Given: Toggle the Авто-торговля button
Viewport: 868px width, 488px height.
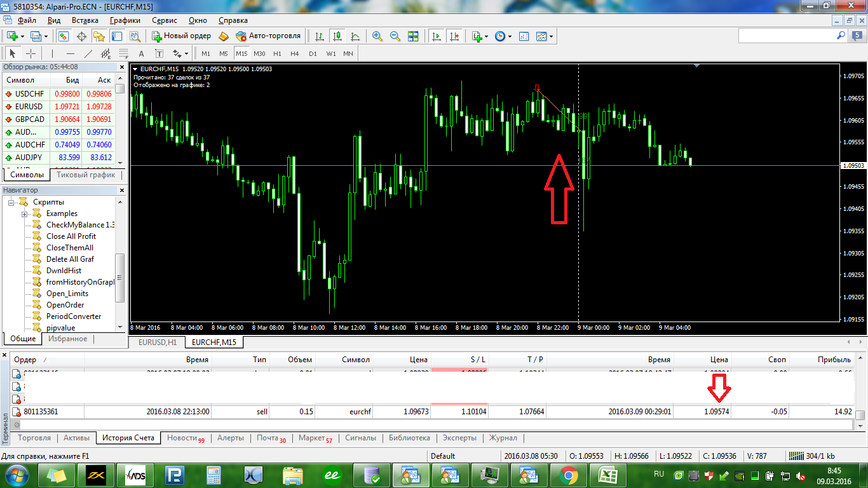Looking at the screenshot, I should [x=268, y=36].
